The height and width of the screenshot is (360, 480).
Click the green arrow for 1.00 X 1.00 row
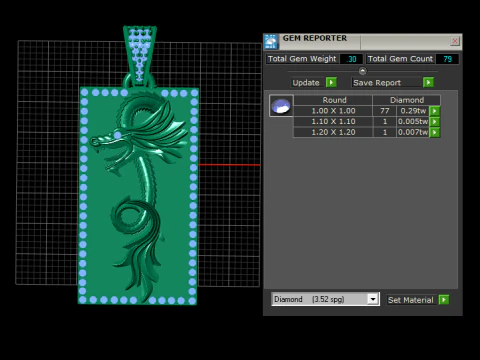coord(435,111)
